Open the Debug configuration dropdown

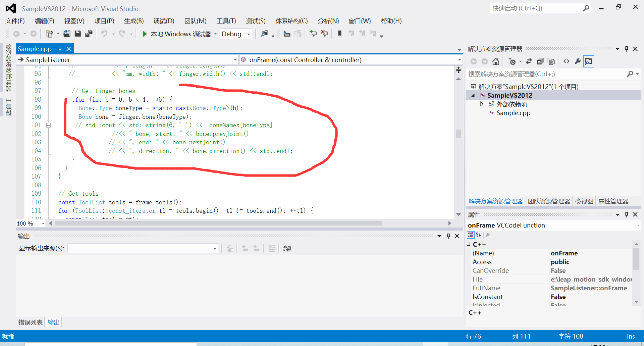click(249, 34)
